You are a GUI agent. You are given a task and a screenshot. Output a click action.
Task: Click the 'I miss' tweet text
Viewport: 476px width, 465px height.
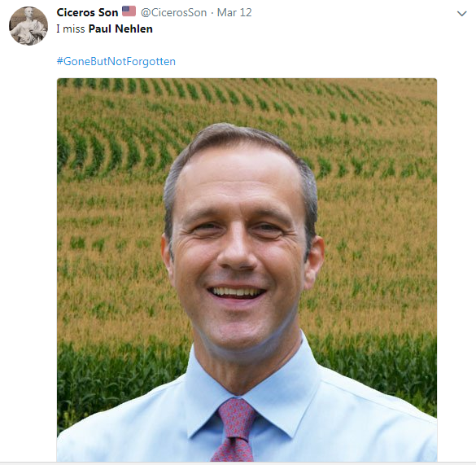(71, 29)
